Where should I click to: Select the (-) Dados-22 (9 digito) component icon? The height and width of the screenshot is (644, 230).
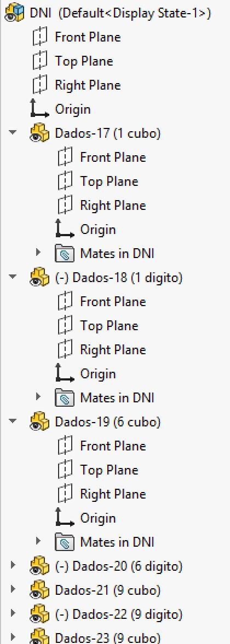[39, 614]
